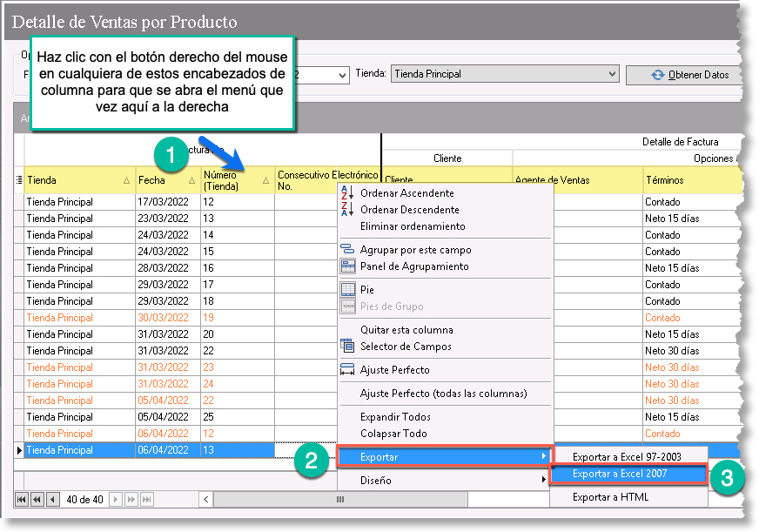Click the Términos column header
This screenshot has height=532, width=759.
pyautogui.click(x=693, y=180)
